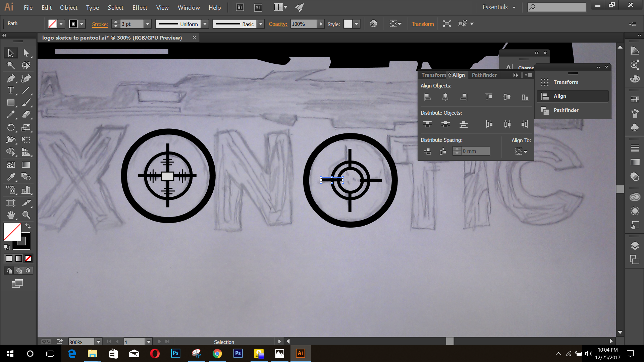Open Pathfinder from collapsed panel list
644x362 pixels.
(x=573, y=110)
